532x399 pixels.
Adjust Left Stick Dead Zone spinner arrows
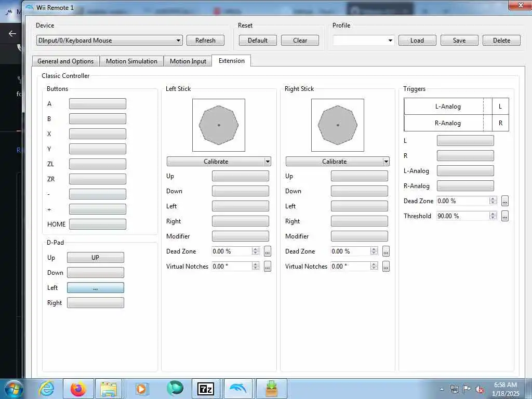[256, 251]
